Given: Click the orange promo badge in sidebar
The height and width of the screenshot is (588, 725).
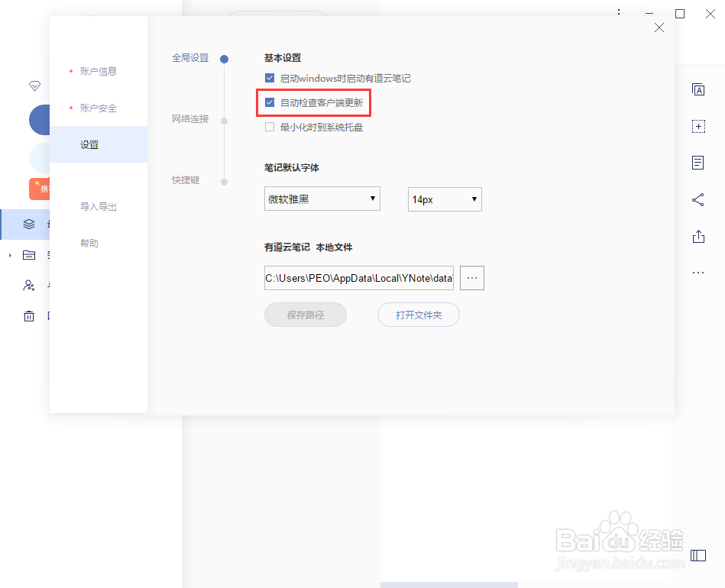Looking at the screenshot, I should 39,189.
